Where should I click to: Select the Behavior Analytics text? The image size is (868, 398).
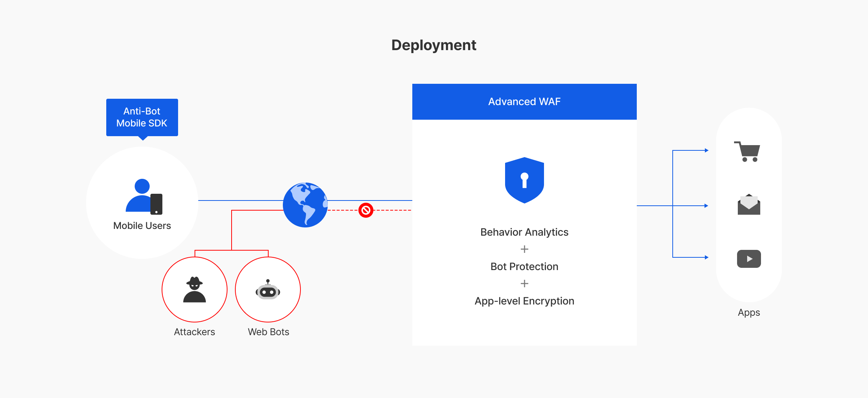pyautogui.click(x=524, y=232)
